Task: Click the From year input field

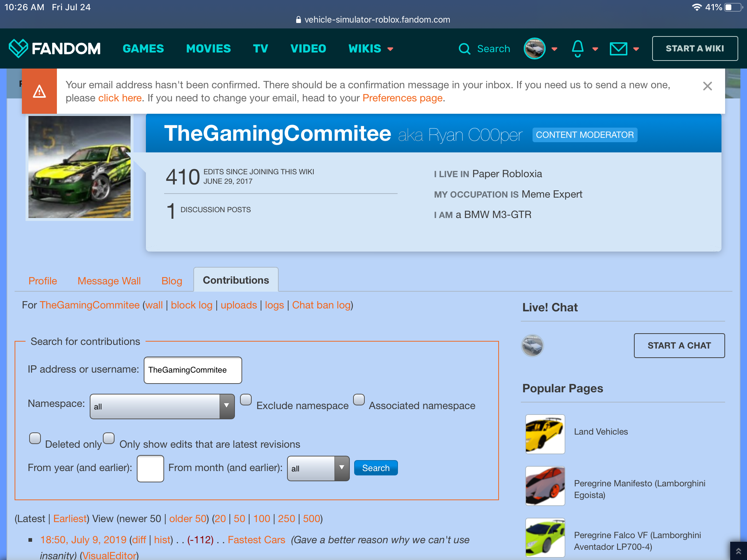Action: 150,468
